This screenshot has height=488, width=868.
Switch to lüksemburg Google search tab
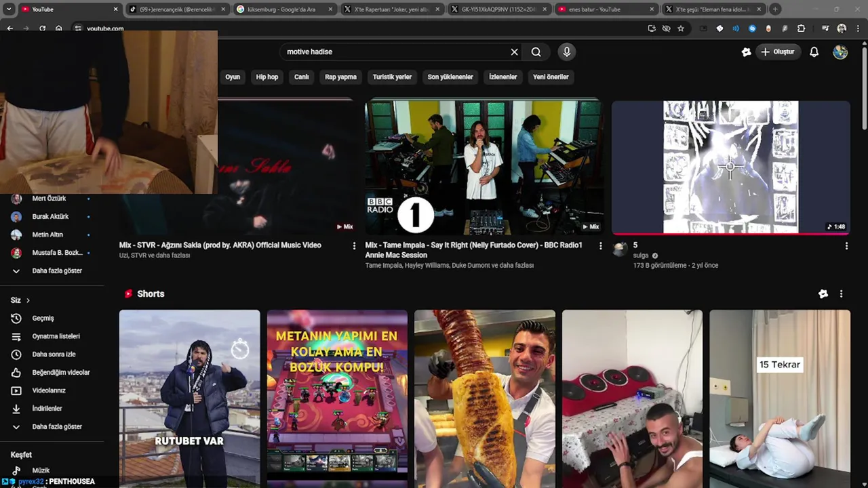click(x=283, y=9)
